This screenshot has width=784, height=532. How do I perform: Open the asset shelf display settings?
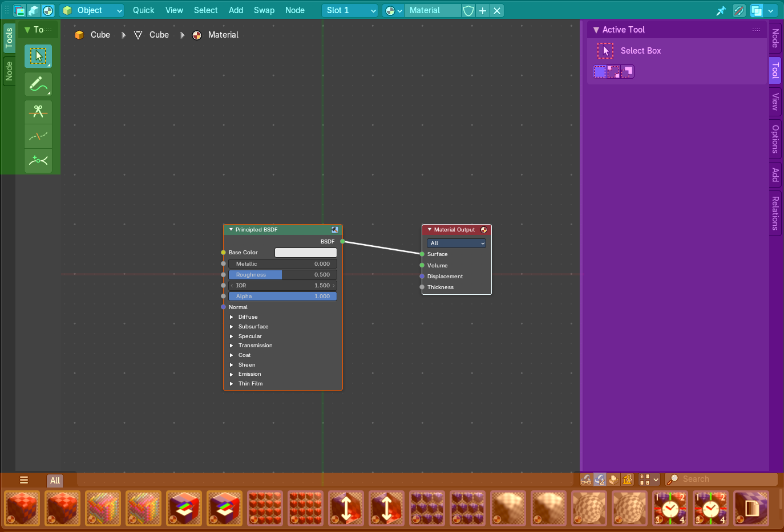click(649, 480)
